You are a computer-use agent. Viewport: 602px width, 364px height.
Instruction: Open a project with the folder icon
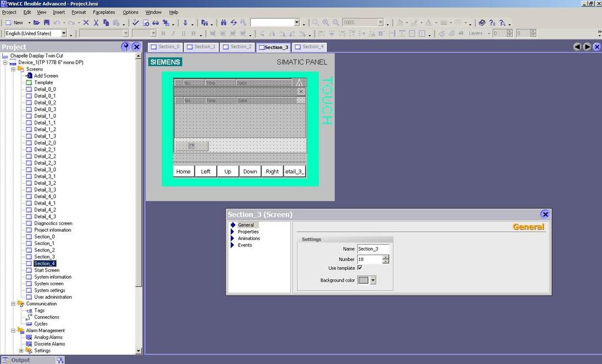36,23
